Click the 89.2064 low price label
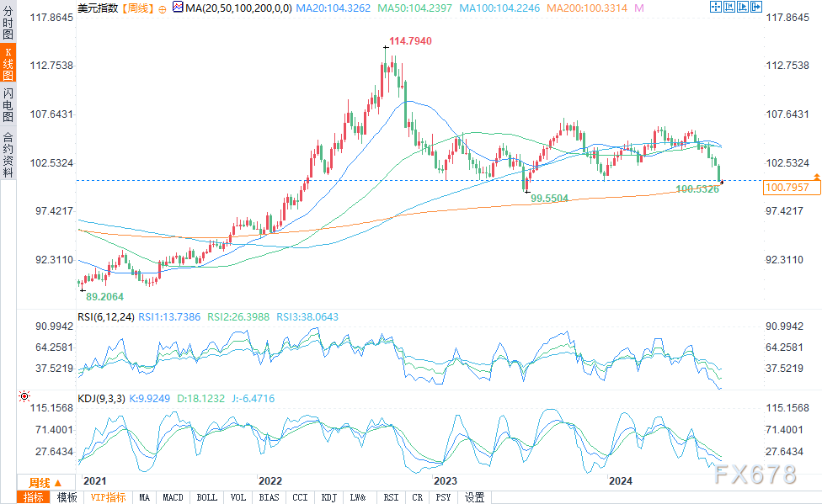This screenshot has width=822, height=504. tap(104, 296)
